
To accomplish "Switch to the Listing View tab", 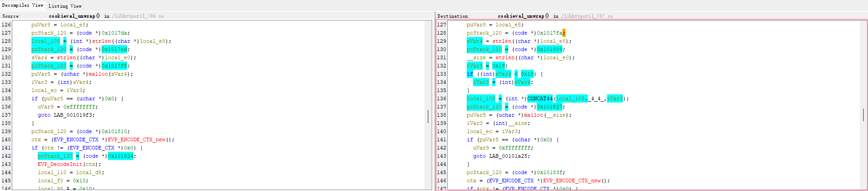I will pyautogui.click(x=65, y=6).
